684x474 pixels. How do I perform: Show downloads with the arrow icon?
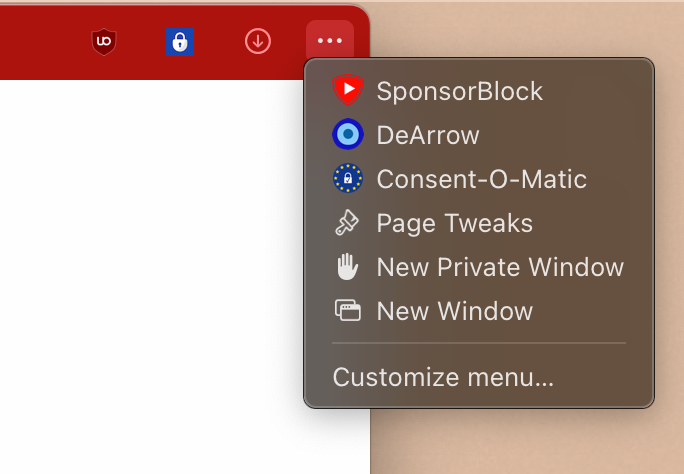(258, 41)
